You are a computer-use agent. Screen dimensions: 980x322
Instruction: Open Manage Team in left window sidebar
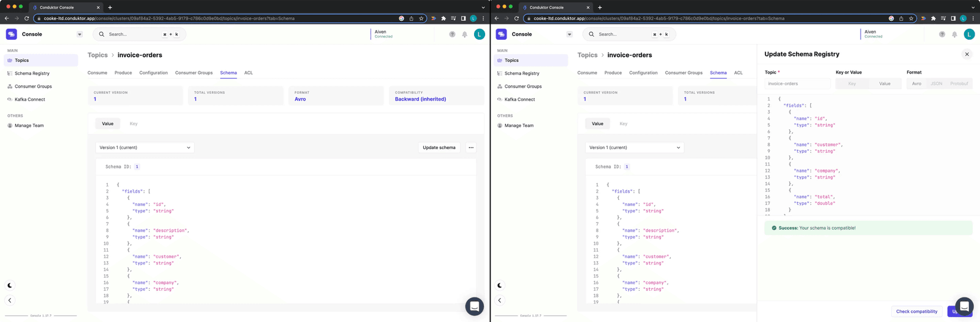tap(29, 126)
